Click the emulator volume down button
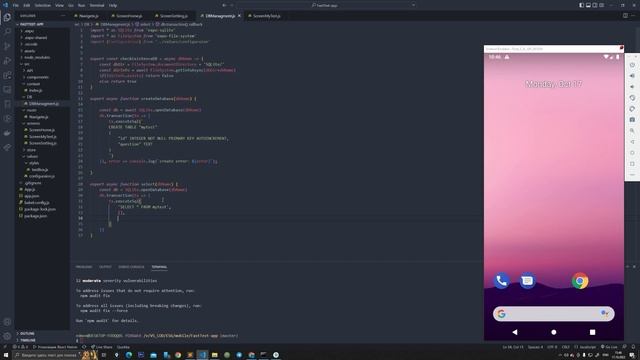The width and height of the screenshot is (640, 360). (632, 87)
